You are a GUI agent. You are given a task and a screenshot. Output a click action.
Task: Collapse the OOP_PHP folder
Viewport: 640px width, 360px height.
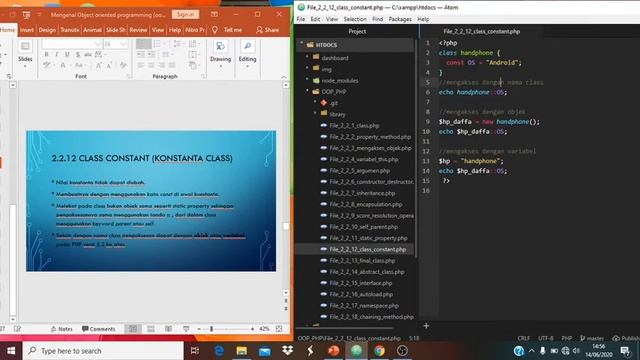(x=308, y=91)
